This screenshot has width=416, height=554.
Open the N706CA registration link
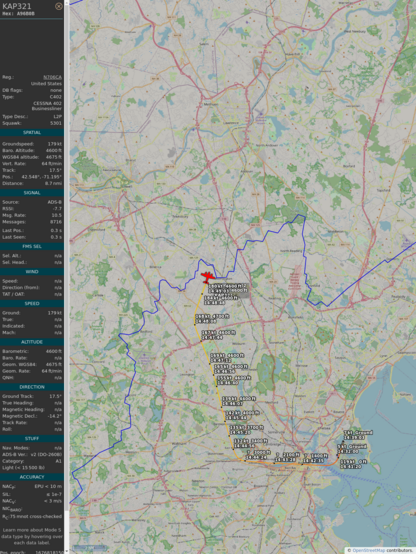point(52,77)
